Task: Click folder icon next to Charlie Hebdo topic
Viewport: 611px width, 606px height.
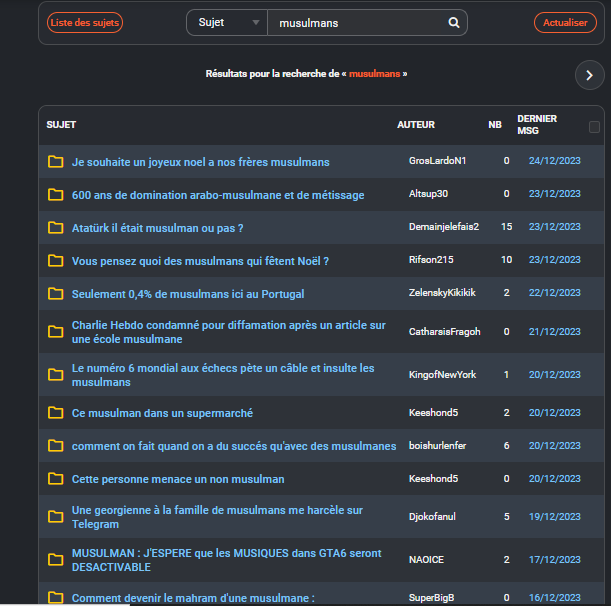Action: click(56, 332)
